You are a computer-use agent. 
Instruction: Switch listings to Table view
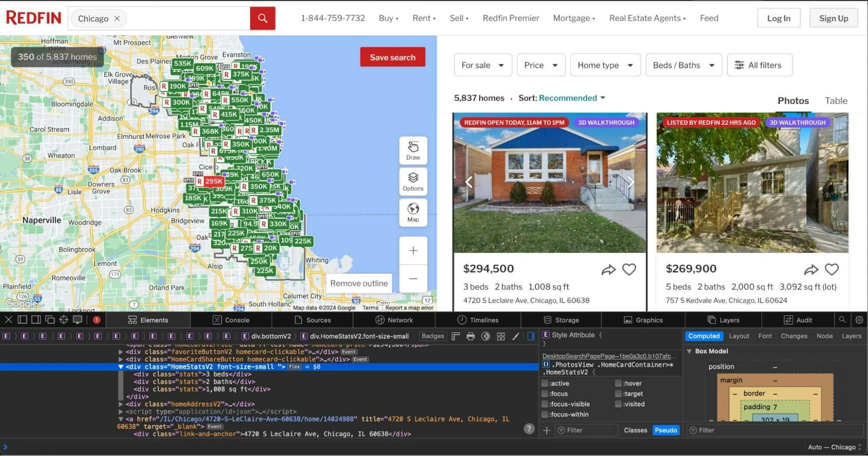pos(836,100)
